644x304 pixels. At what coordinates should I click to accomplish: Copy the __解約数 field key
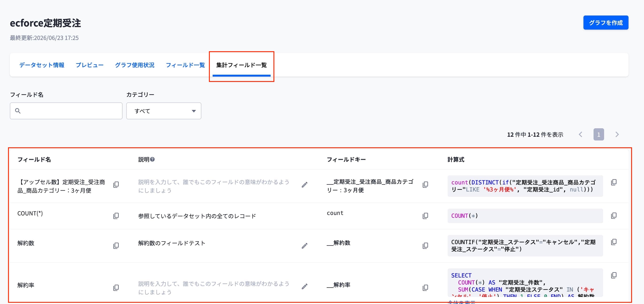(425, 246)
